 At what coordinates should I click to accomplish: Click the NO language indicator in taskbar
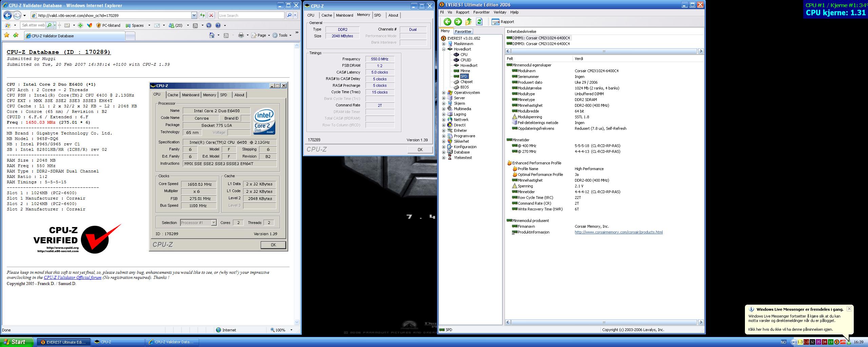tap(783, 342)
